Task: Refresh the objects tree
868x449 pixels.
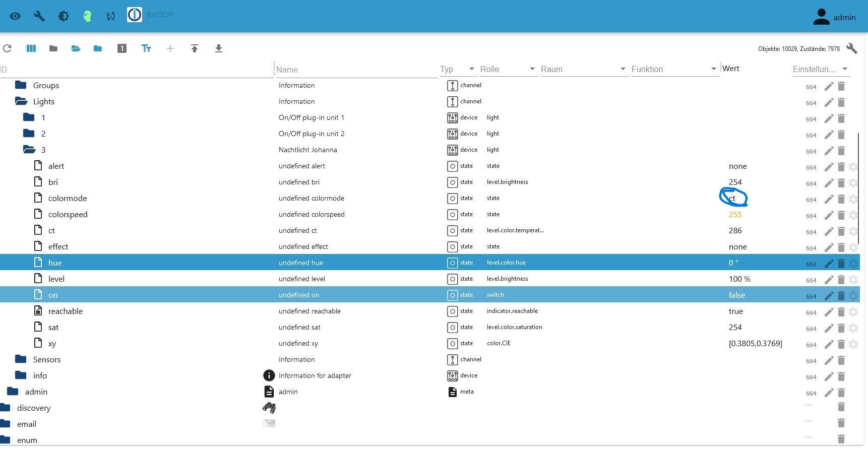Action: [x=7, y=48]
